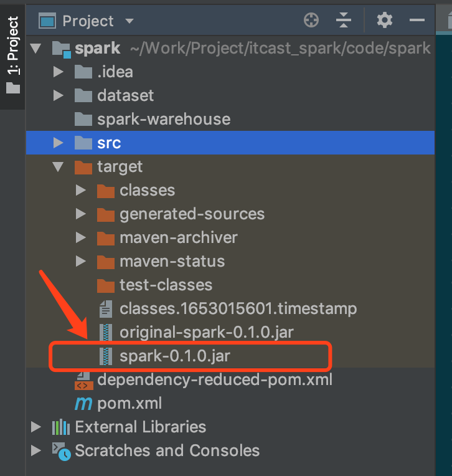Collapse the target folder
Screen dimensions: 452x476
point(58,166)
